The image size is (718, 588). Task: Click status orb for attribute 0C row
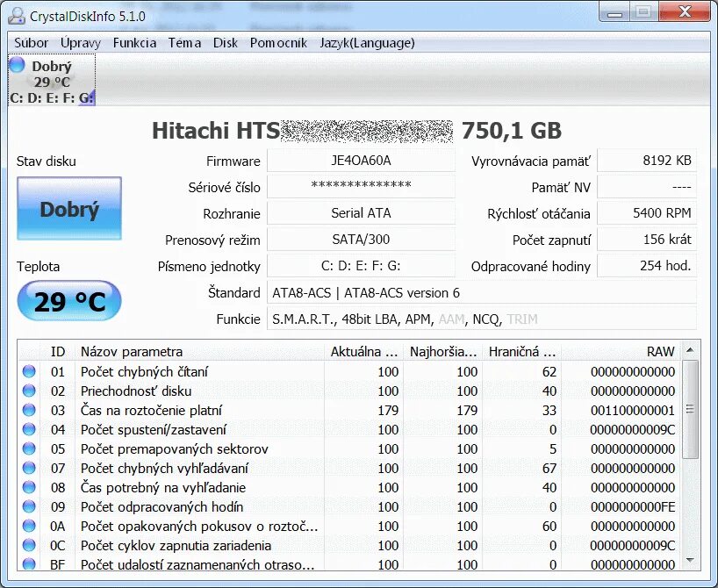coord(29,545)
